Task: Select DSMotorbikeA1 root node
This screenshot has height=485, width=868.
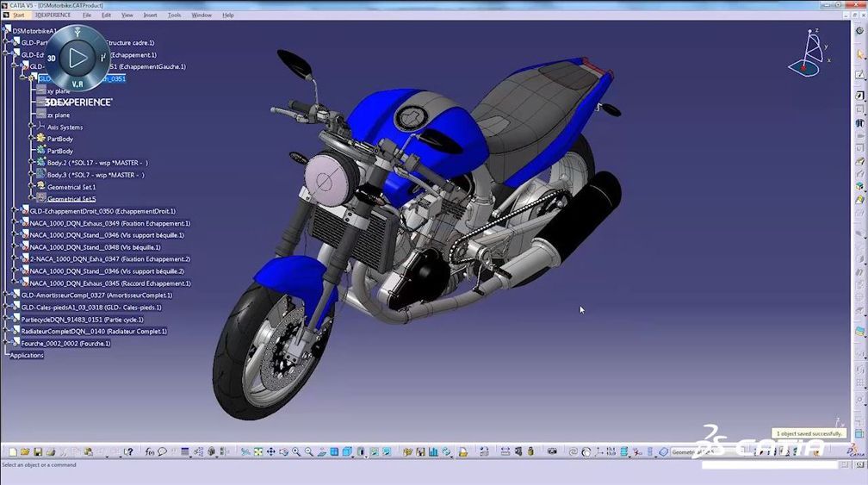Action: tap(34, 31)
